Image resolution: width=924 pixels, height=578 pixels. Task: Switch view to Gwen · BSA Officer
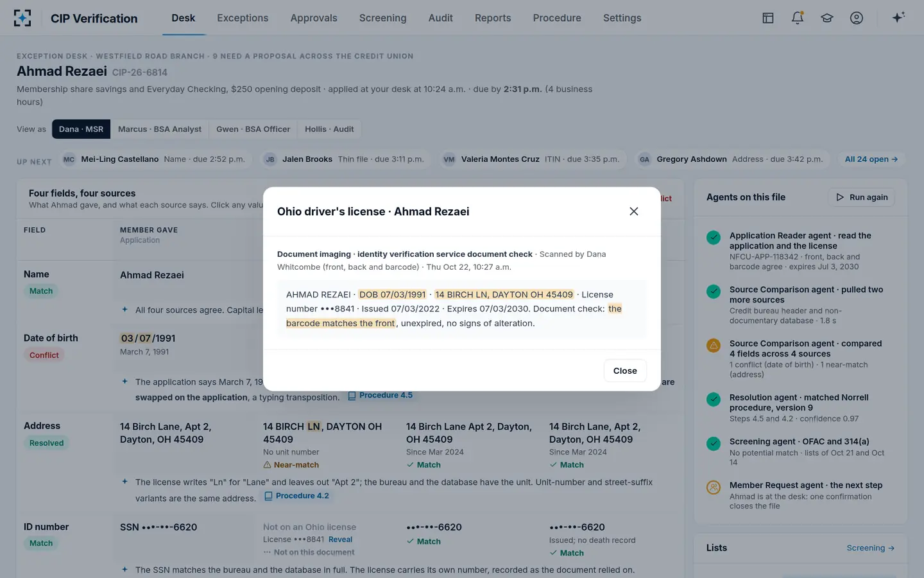(253, 129)
